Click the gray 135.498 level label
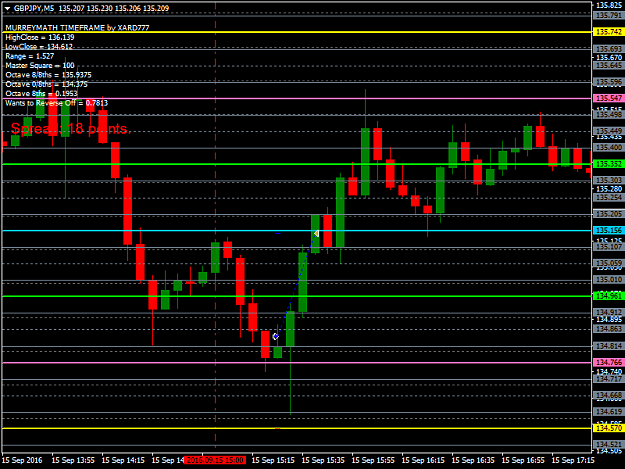625x469 pixels. [x=609, y=115]
